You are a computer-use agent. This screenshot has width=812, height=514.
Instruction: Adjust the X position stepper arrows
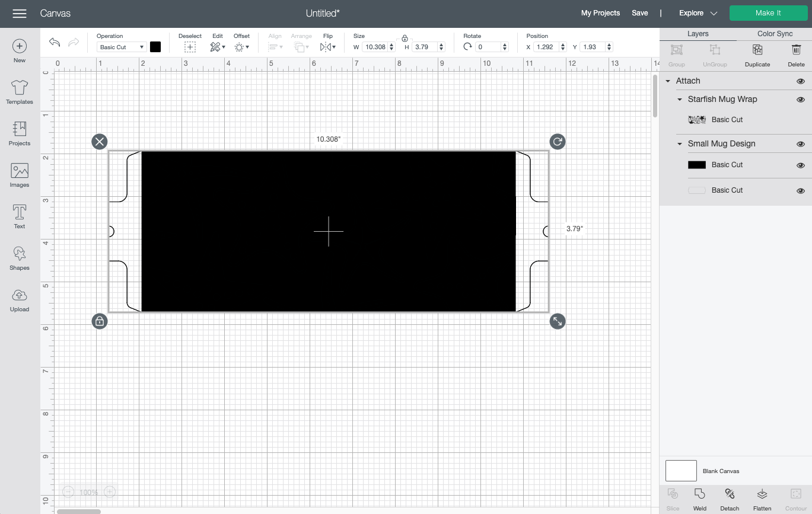pyautogui.click(x=563, y=47)
